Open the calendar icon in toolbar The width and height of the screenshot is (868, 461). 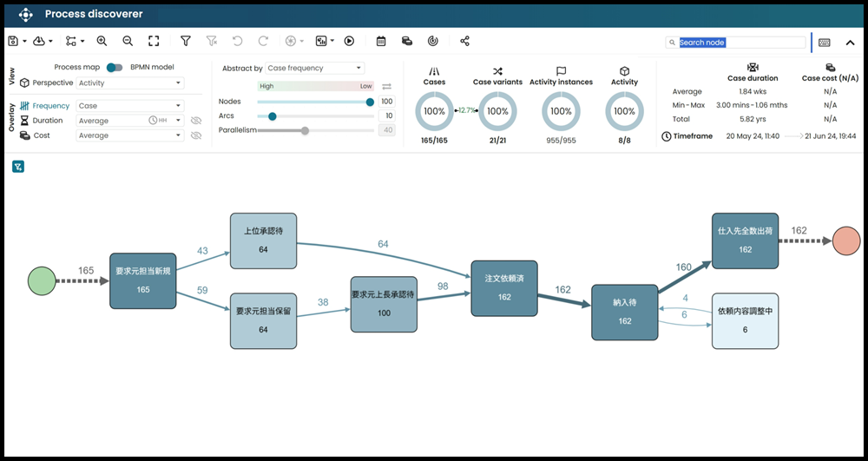coord(381,41)
